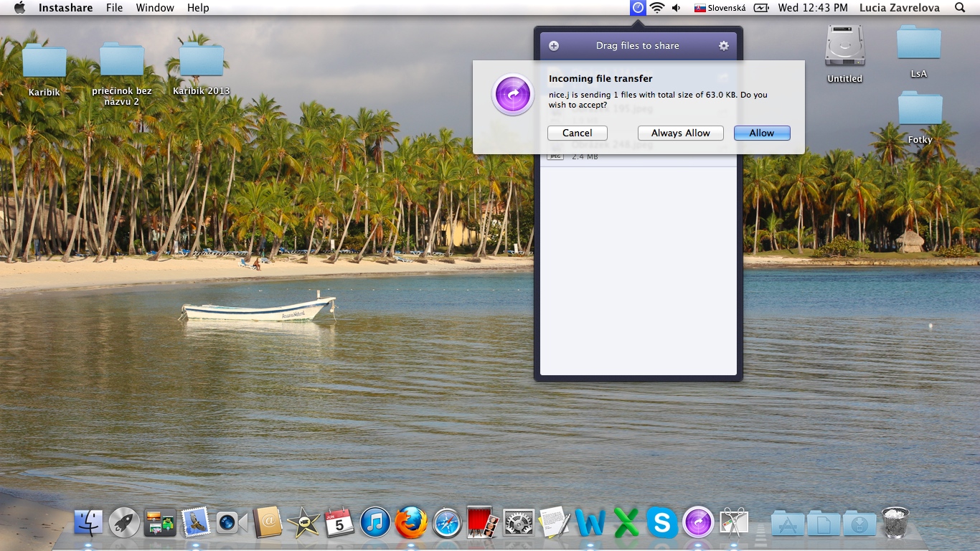Click the Instashare icon in the menu bar

[x=638, y=8]
